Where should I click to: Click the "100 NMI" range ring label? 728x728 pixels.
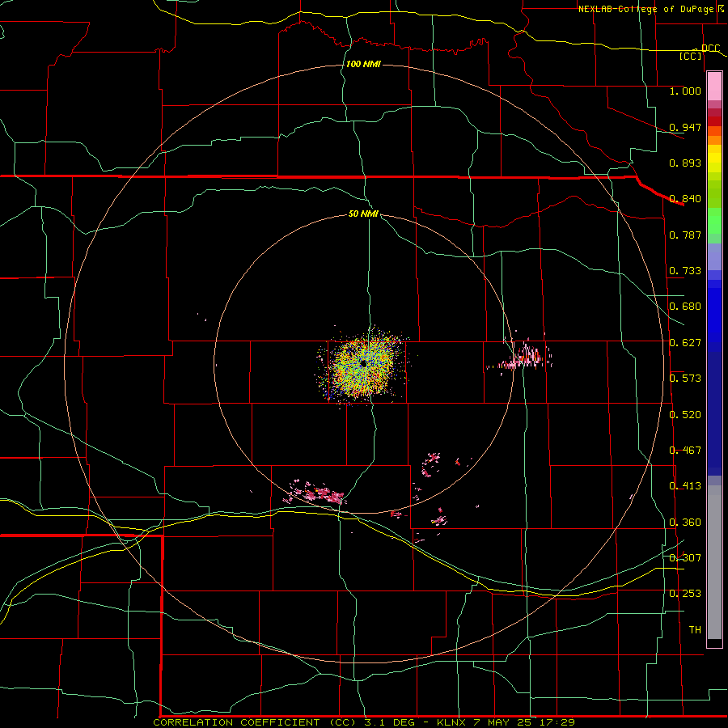[x=363, y=64]
